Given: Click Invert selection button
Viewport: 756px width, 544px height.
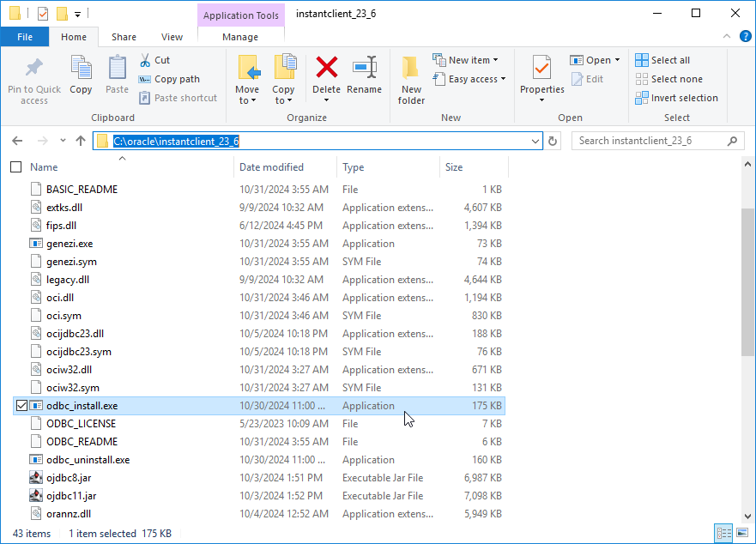Looking at the screenshot, I should (x=676, y=98).
